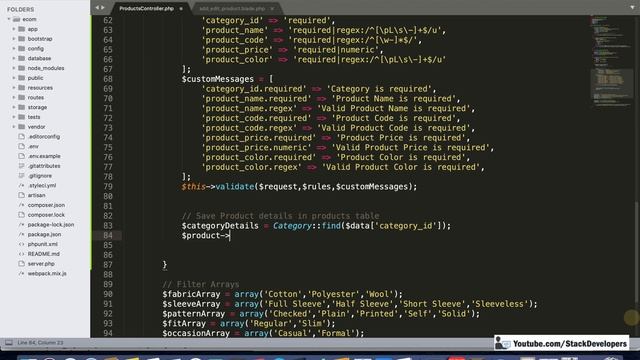
Task: Expand the app folder arrow
Action: [14, 29]
